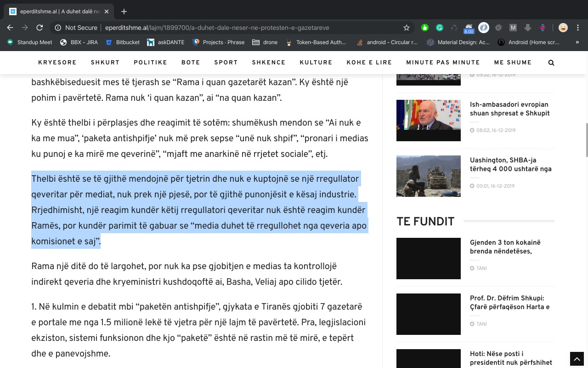Open the SPORT section
Image resolution: width=588 pixels, height=368 pixels.
click(x=226, y=63)
